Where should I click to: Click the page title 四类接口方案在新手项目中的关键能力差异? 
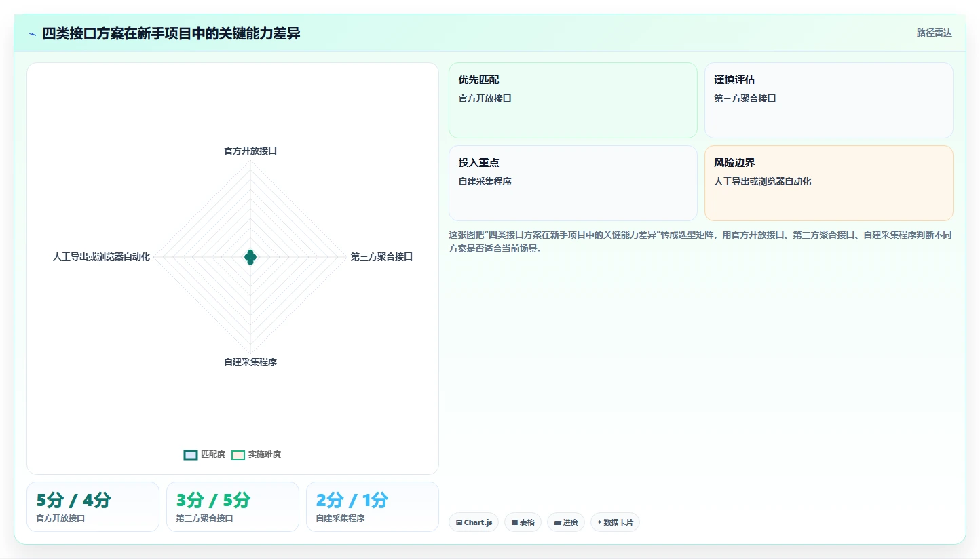pos(171,33)
